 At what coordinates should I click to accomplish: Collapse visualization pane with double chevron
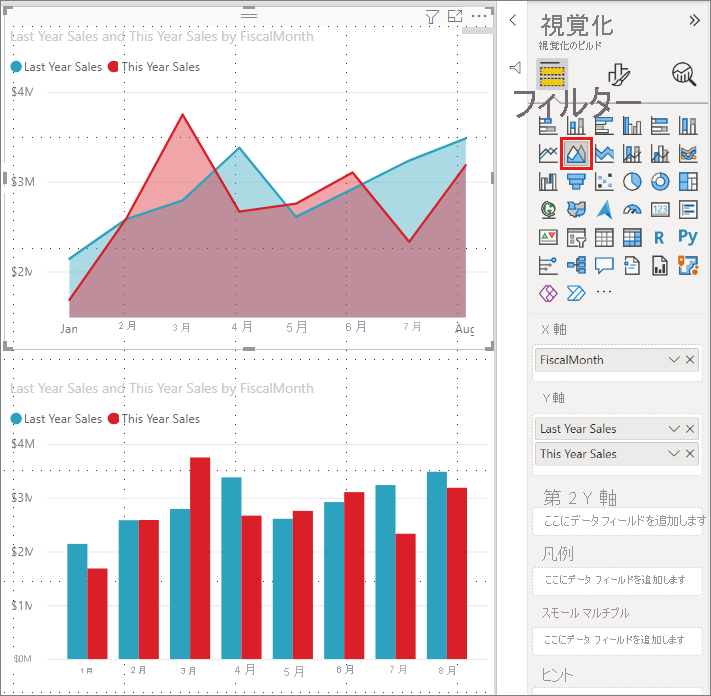[694, 20]
